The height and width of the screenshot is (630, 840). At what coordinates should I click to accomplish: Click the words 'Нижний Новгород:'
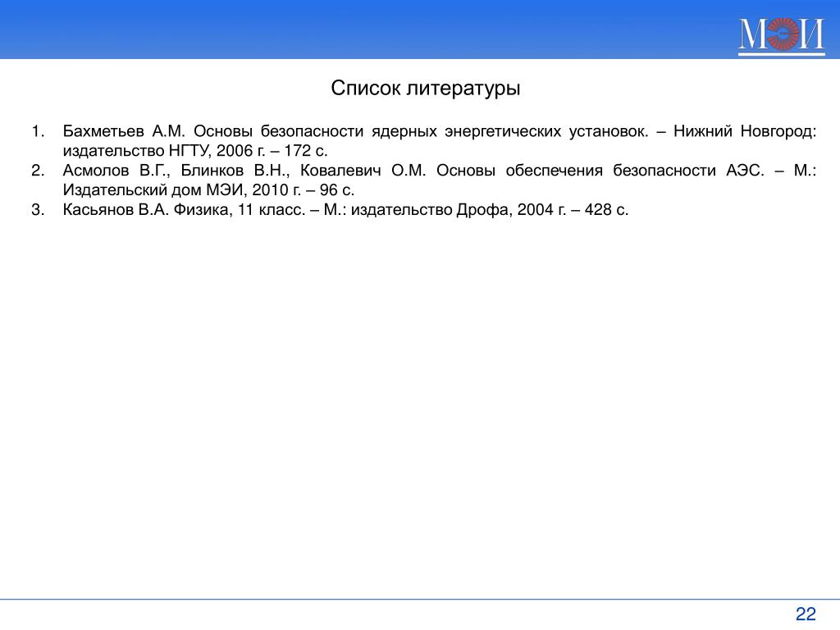pos(745,130)
